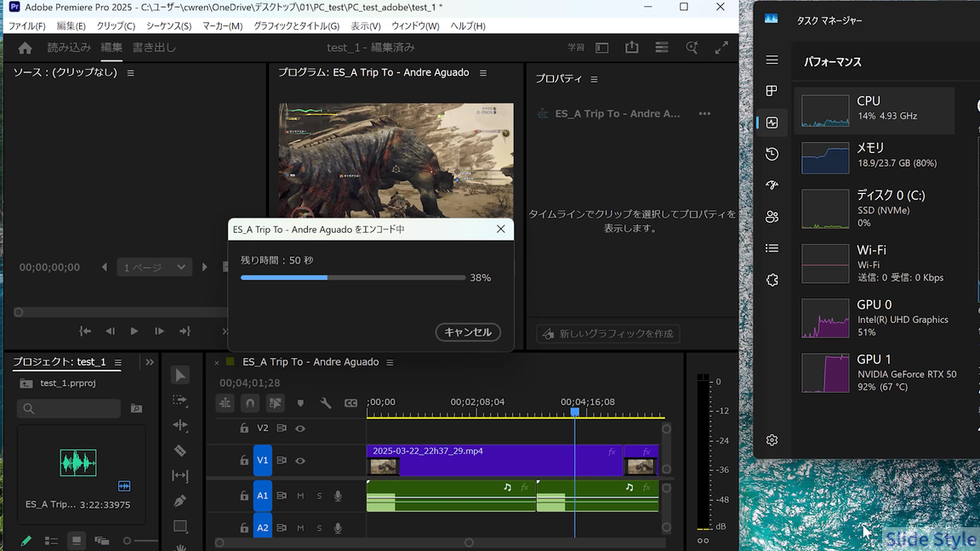Select the Pen tool in the tools panel

[180, 501]
